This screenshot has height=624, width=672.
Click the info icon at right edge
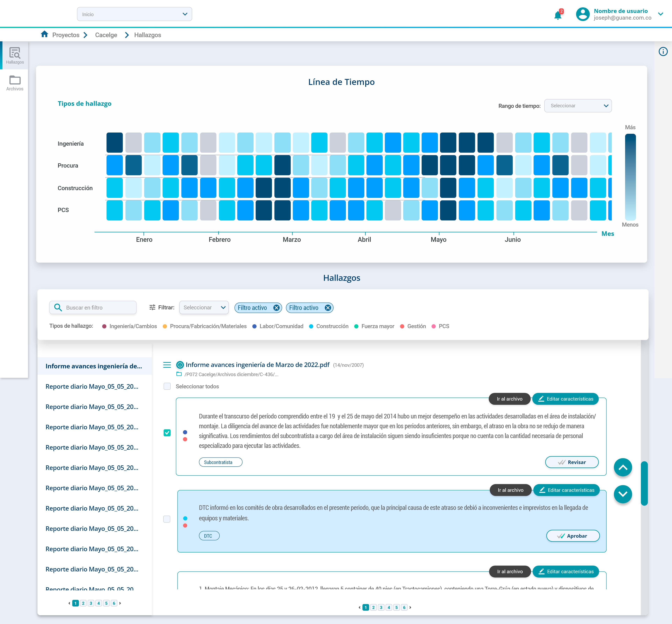coord(663,52)
